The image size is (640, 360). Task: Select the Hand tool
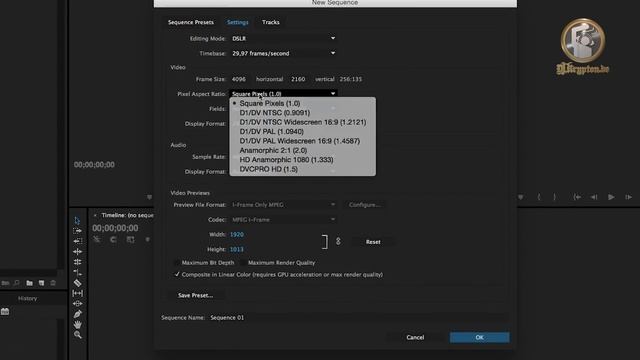point(77,324)
